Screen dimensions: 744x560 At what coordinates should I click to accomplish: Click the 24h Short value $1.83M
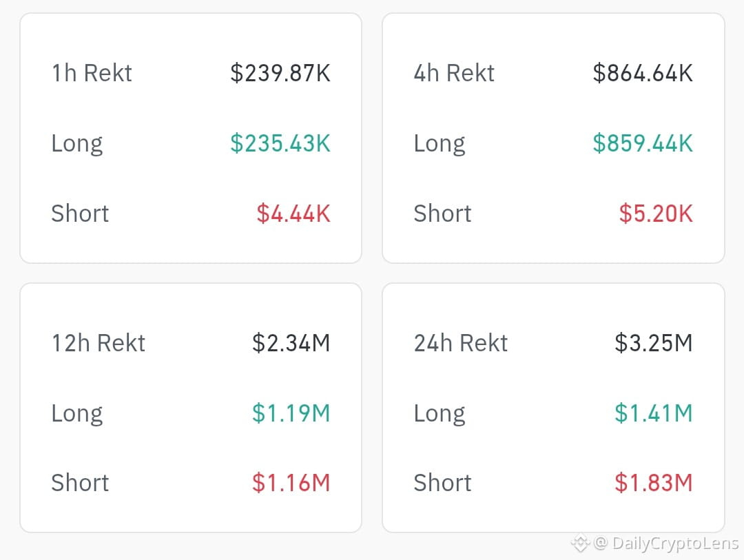[654, 483]
